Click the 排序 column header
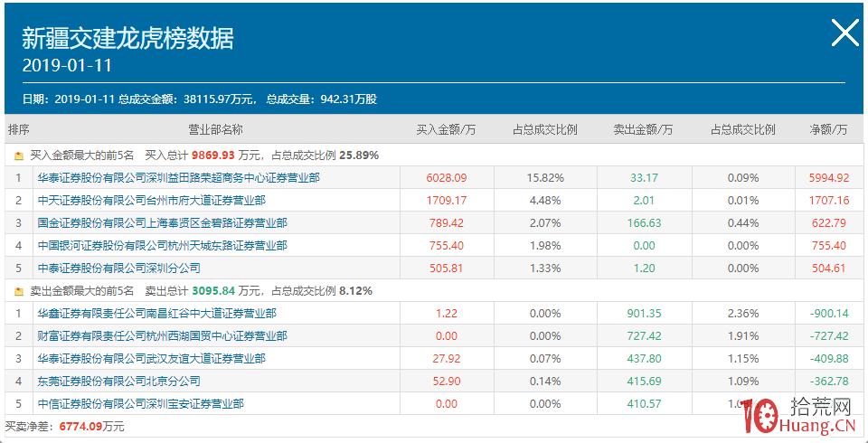This screenshot has width=868, height=443. click(19, 129)
